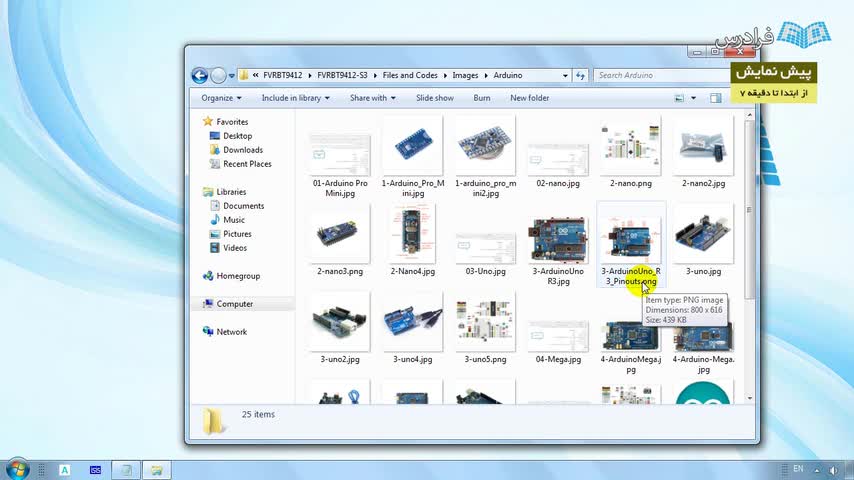Viewport: 854px width, 480px height.
Task: Select the 2-nano.png file
Action: 631,154
